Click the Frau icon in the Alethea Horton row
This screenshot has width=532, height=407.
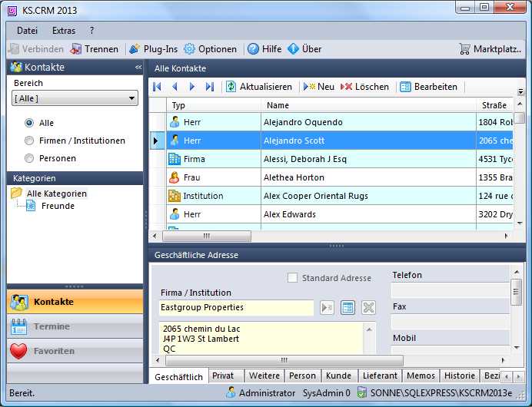pos(175,177)
